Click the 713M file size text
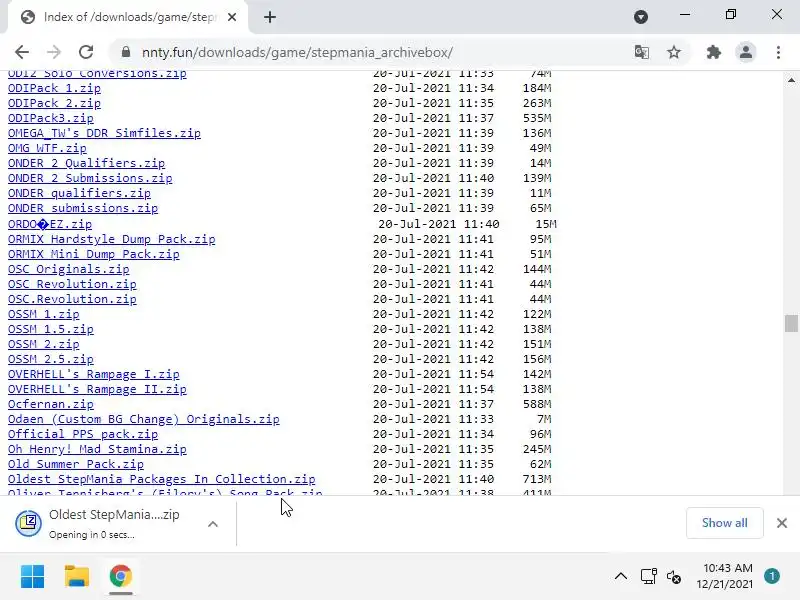800x600 pixels. click(x=537, y=479)
